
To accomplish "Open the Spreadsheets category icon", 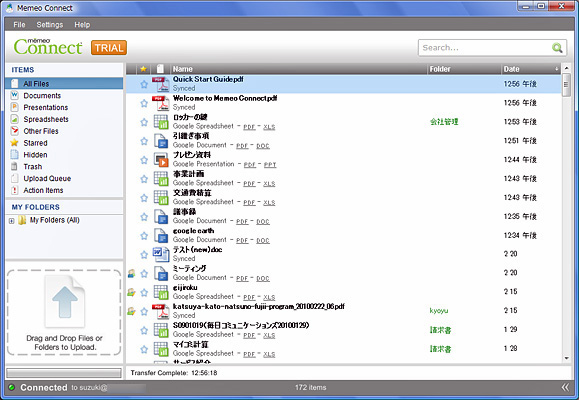I will pyautogui.click(x=14, y=119).
